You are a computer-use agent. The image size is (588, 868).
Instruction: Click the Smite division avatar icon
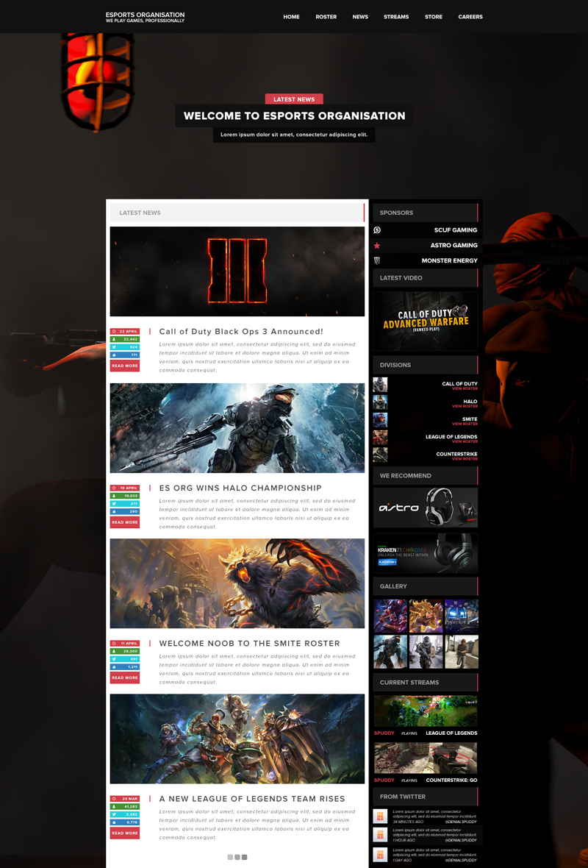(x=380, y=420)
